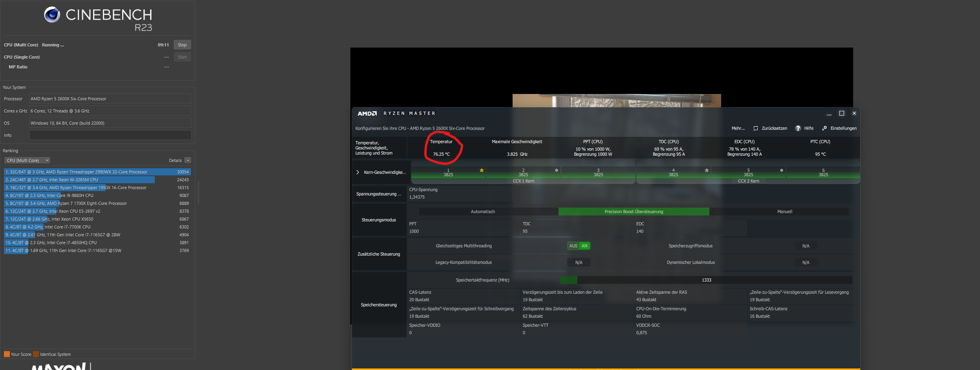Open Hilfe question mark icon
The height and width of the screenshot is (370, 980).
pyautogui.click(x=798, y=128)
